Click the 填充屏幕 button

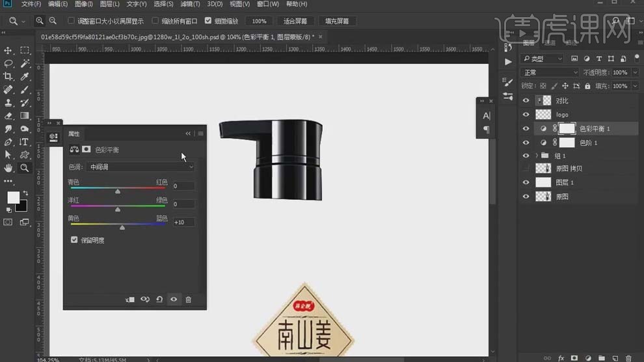pos(336,21)
